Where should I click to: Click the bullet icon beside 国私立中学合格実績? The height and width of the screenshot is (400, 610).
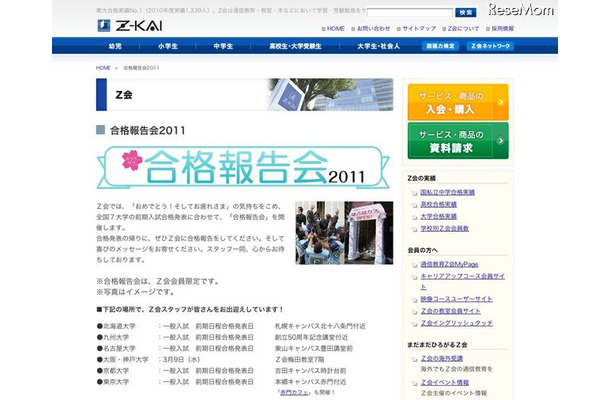(414, 193)
